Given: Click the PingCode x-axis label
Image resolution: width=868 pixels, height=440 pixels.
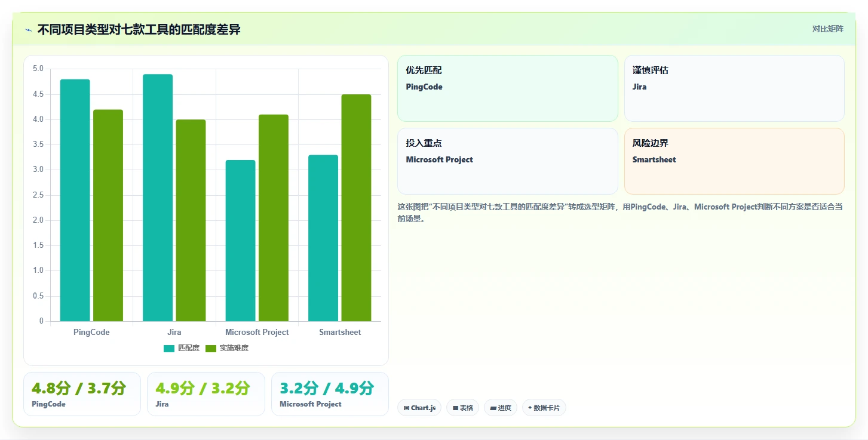Looking at the screenshot, I should click(x=91, y=332).
